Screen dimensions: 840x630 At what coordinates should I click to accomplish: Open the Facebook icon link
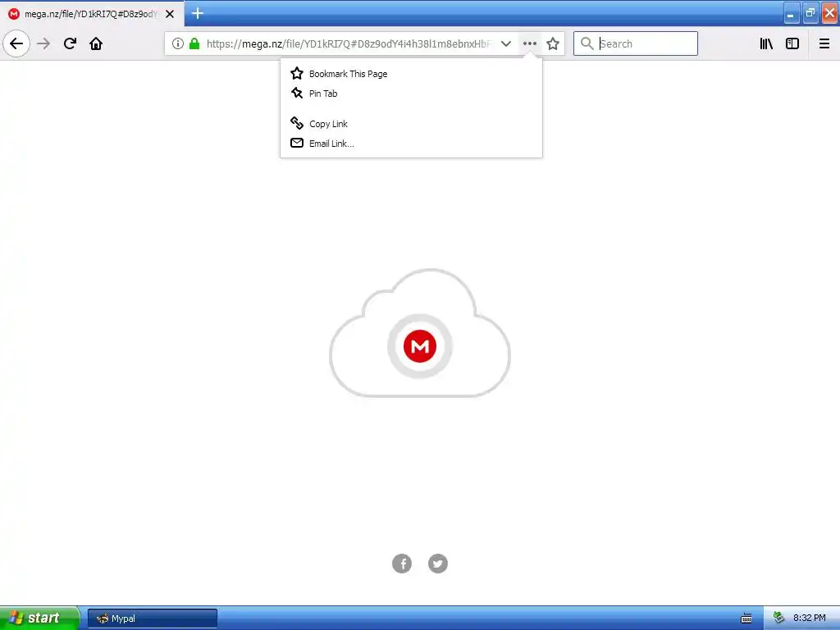coord(402,564)
